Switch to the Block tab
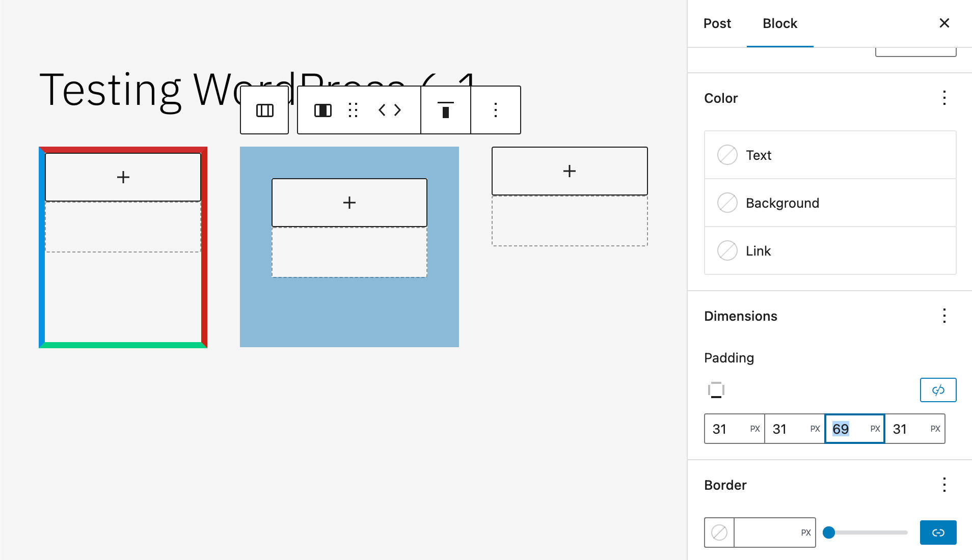 (779, 23)
